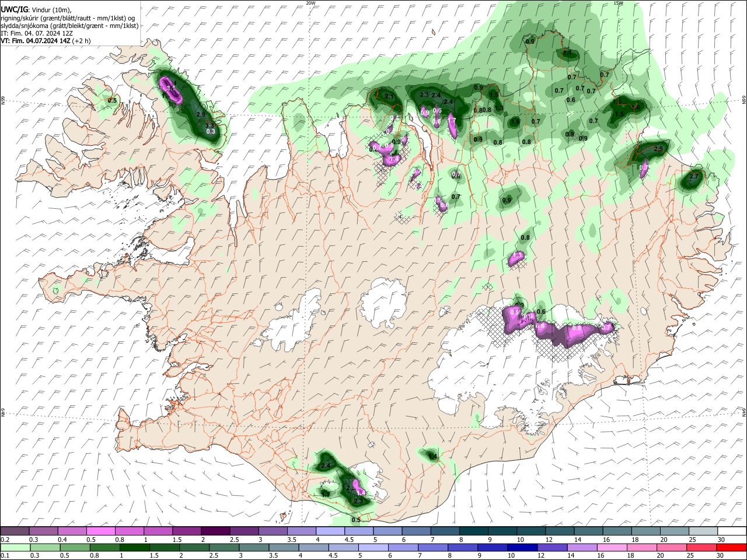Image resolution: width=747 pixels, height=560 pixels.
Task: Pick the 0.4 swatch in snow scale
Action: [x=72, y=531]
